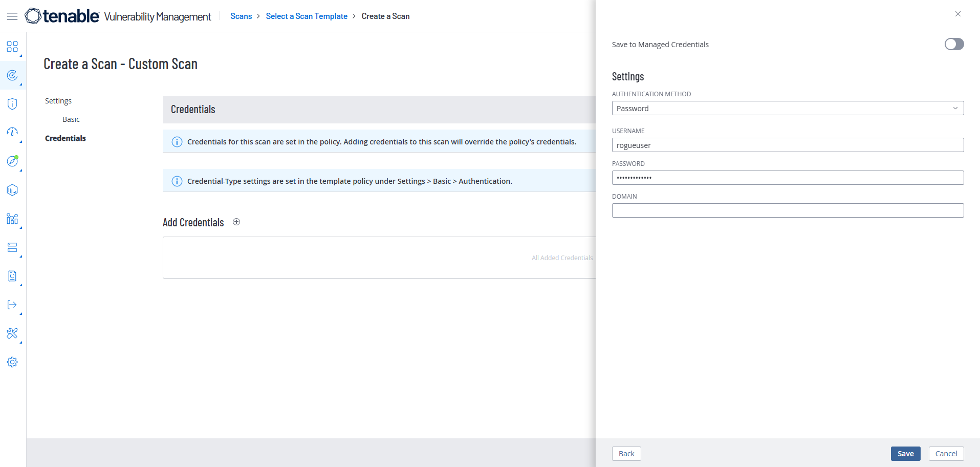Click the radar scans icon in sidebar

pyautogui.click(x=12, y=76)
